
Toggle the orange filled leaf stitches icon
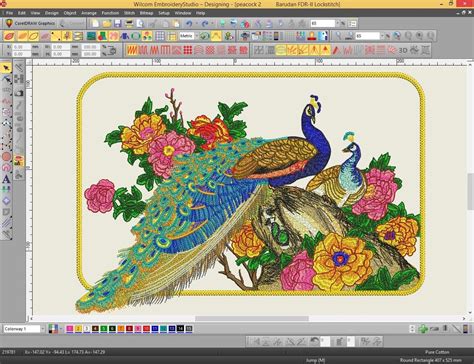click(22, 36)
